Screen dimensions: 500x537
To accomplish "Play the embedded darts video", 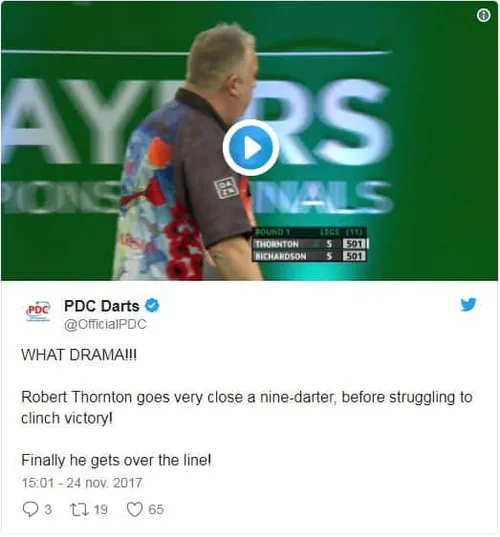I will (251, 148).
